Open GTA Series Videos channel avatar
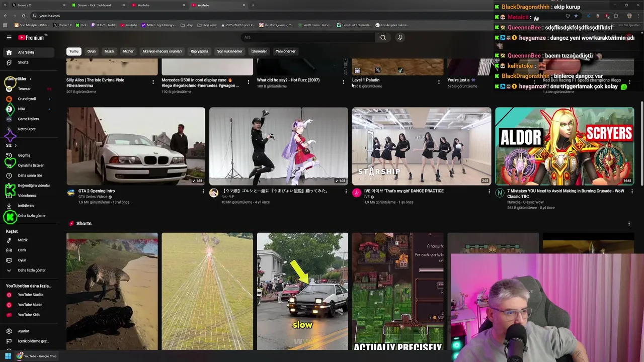 [x=71, y=193]
